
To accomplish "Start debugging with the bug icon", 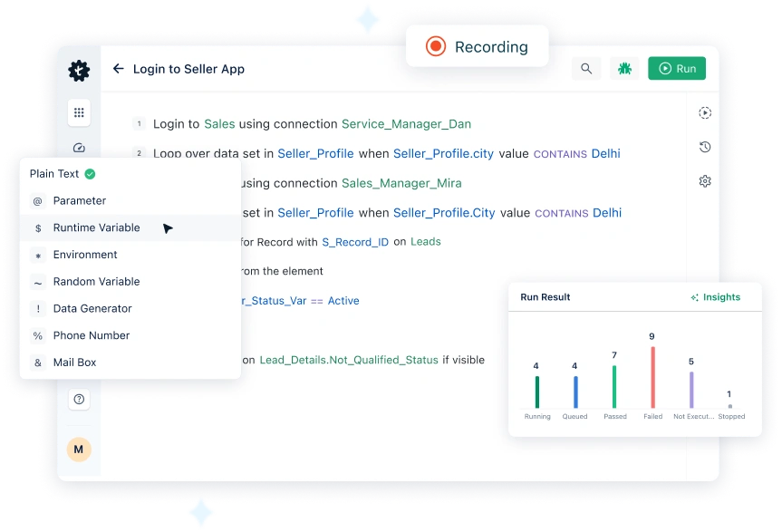I will tap(623, 68).
